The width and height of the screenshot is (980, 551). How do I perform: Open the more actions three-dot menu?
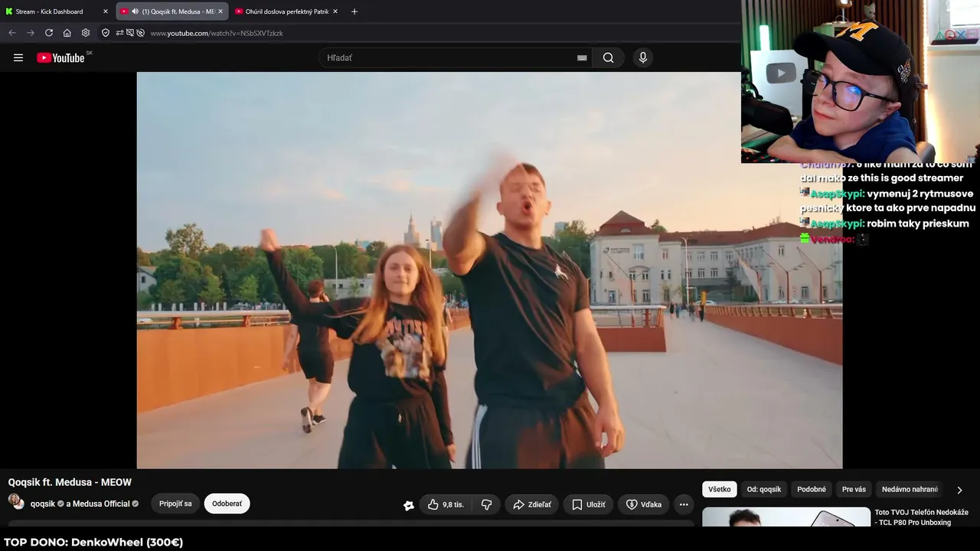684,504
